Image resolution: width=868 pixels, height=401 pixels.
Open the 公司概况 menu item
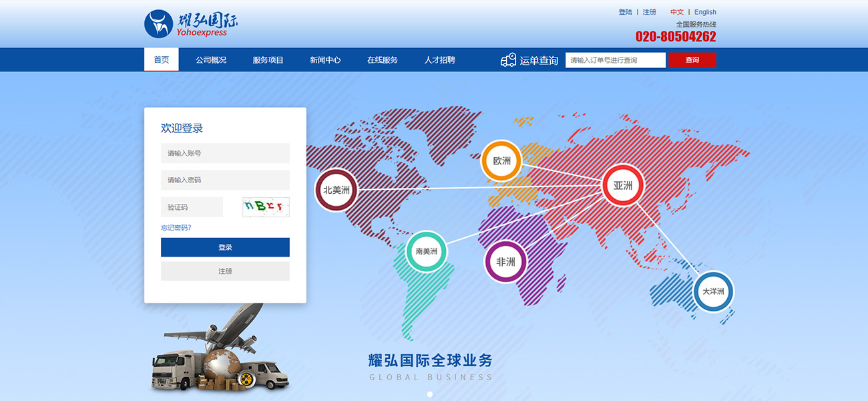pos(211,60)
